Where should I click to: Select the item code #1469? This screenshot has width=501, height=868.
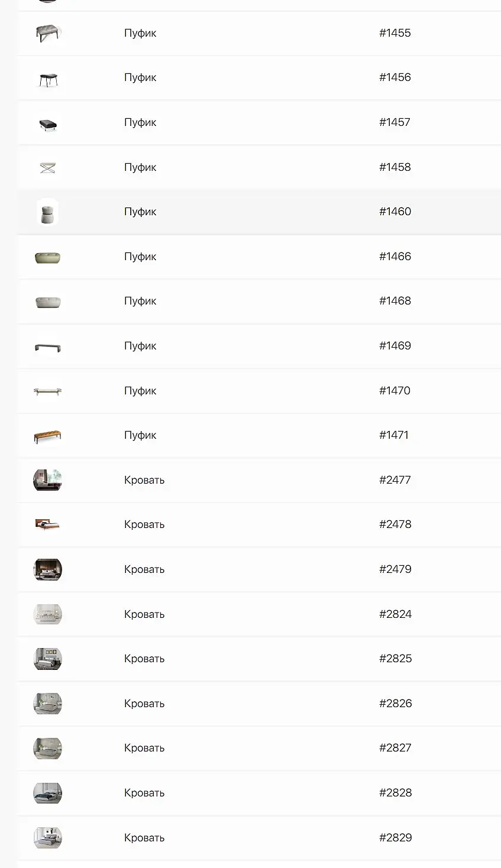(x=395, y=346)
